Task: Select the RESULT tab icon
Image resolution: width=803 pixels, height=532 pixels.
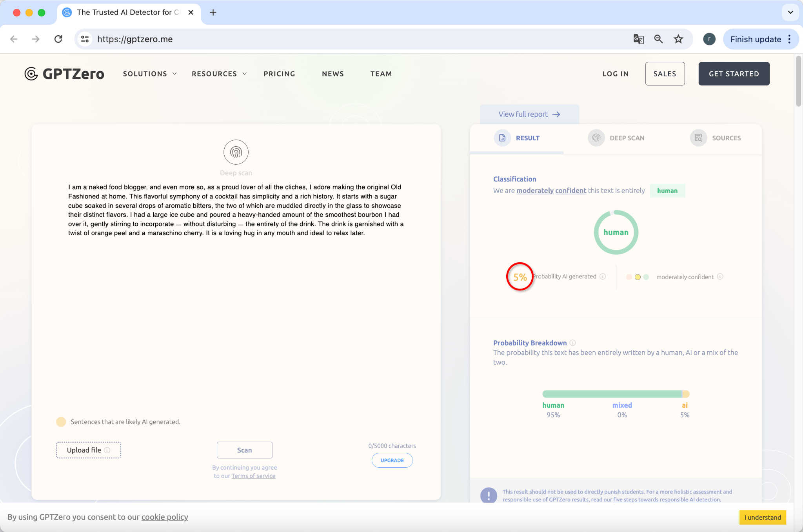Action: (502, 137)
